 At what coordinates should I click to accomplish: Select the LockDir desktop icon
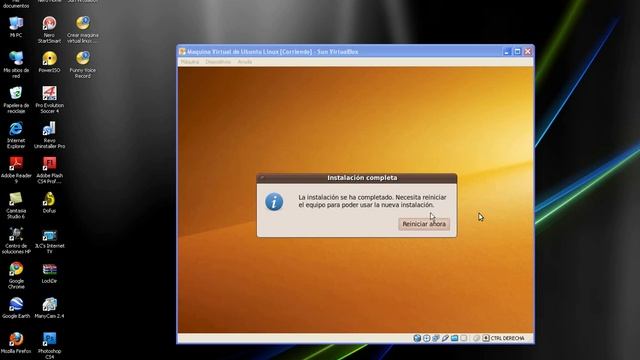point(49,273)
